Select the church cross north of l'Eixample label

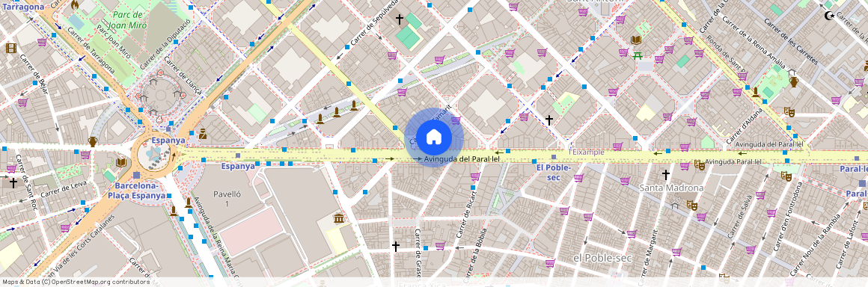pyautogui.click(x=549, y=120)
